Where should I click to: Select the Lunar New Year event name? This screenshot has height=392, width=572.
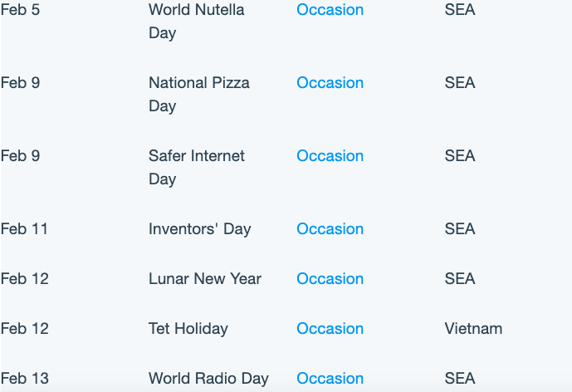[x=205, y=279]
